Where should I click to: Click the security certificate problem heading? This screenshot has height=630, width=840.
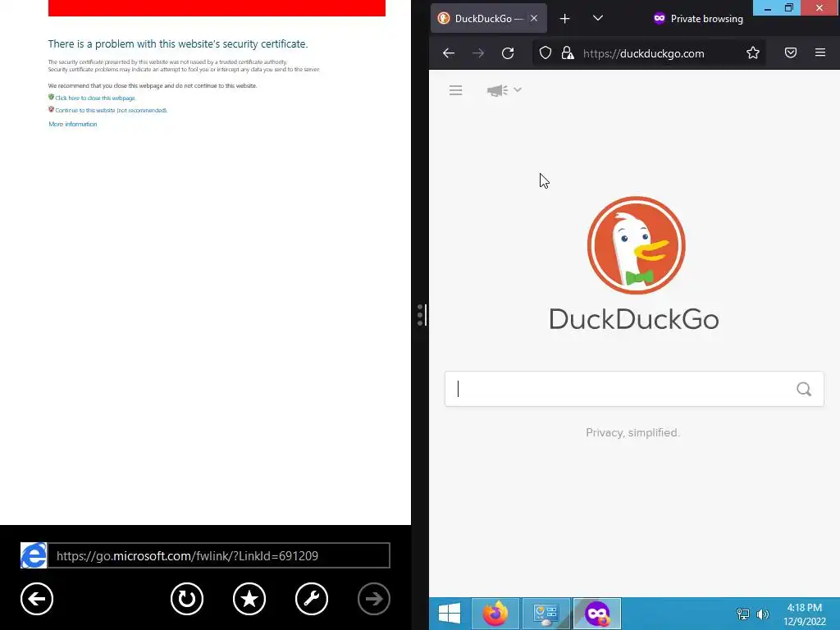(x=178, y=44)
